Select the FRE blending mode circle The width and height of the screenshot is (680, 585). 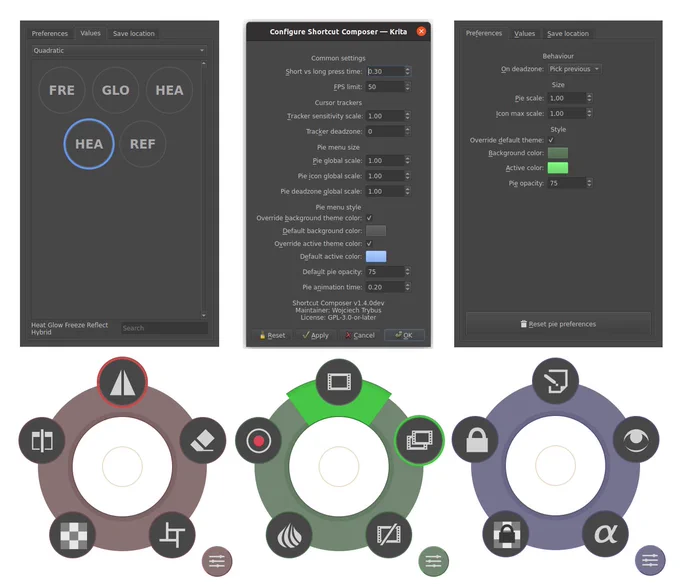(62, 90)
